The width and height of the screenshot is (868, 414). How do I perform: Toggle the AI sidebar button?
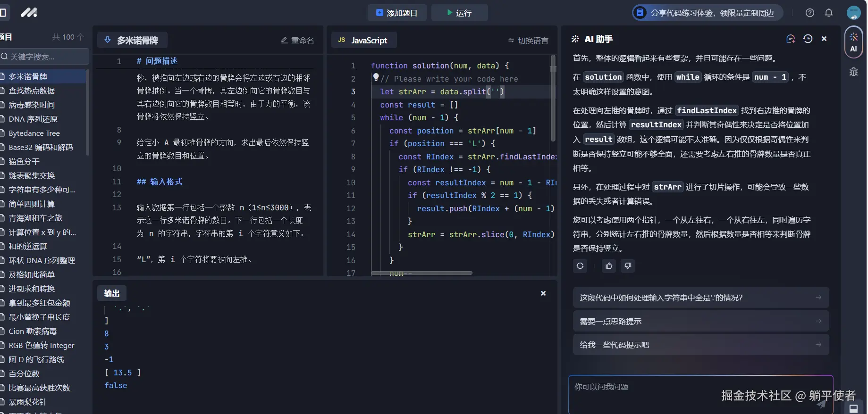tap(853, 42)
